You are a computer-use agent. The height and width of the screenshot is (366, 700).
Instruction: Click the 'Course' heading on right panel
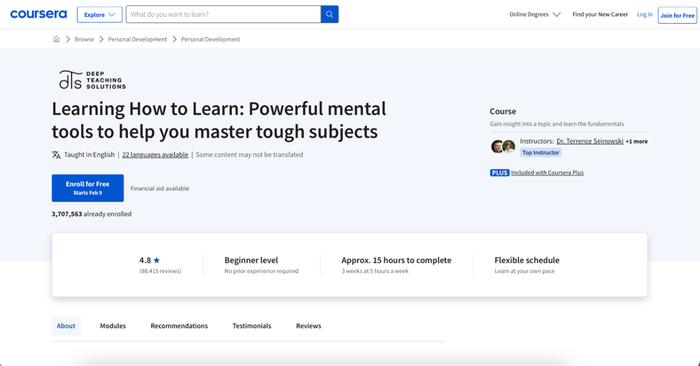click(x=503, y=112)
